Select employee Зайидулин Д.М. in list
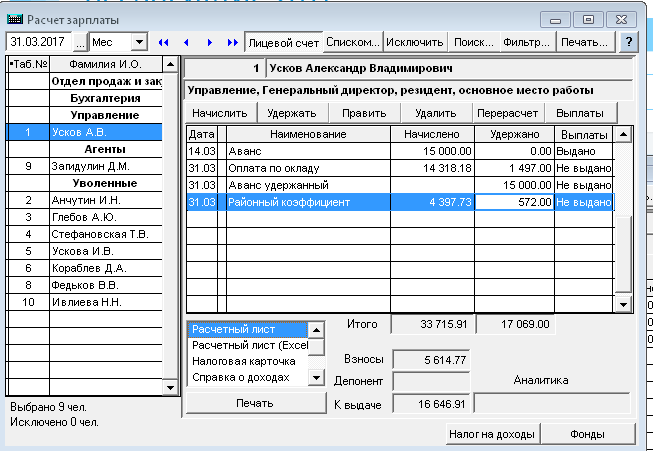This screenshot has width=653, height=451. [x=91, y=166]
